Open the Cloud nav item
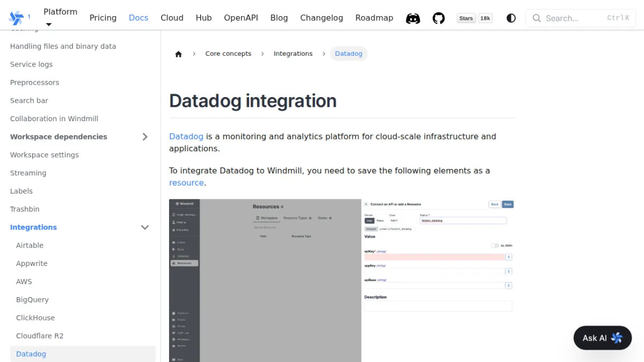Image resolution: width=644 pixels, height=362 pixels. pos(172,18)
